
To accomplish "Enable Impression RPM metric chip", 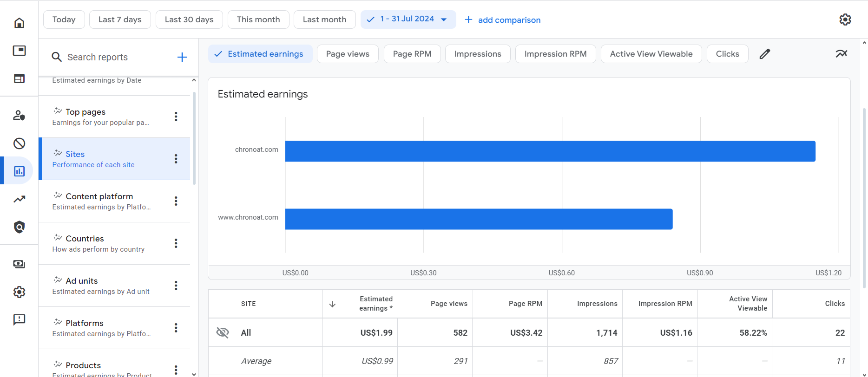I will point(555,54).
